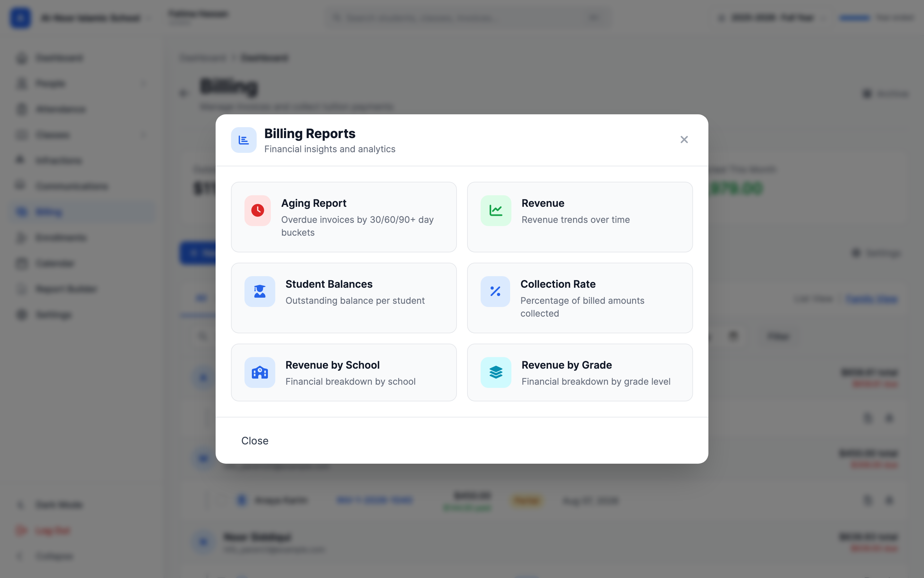Click the Billing Reports chart icon in header
The image size is (924, 578).
pos(244,140)
